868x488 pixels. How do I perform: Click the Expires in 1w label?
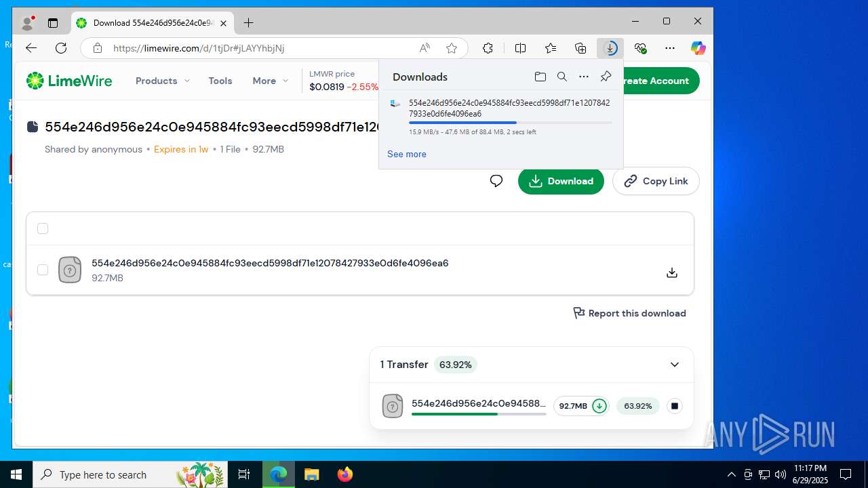pyautogui.click(x=181, y=149)
